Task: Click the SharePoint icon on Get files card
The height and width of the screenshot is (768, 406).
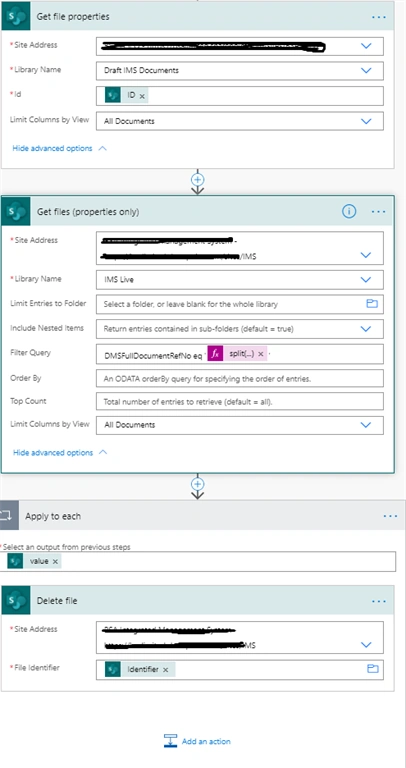Action: pos(16,212)
